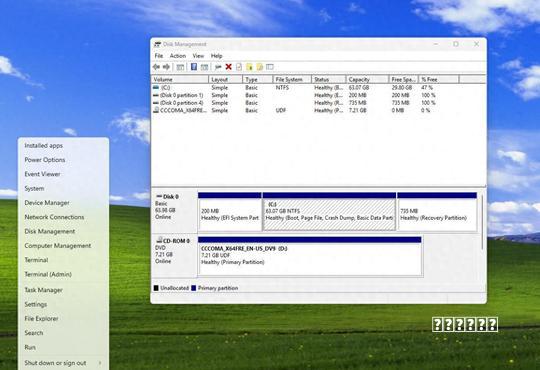Launch Terminal from the menu
540x370 pixels.
click(64, 260)
